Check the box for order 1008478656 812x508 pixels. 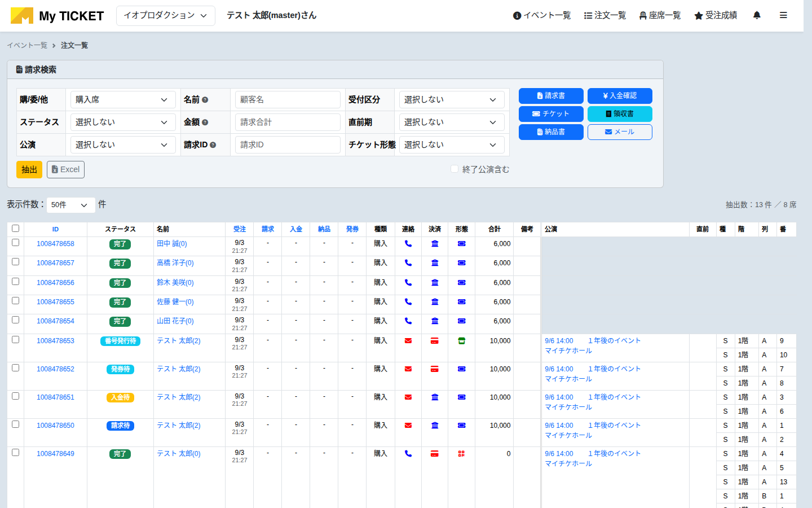coord(16,281)
